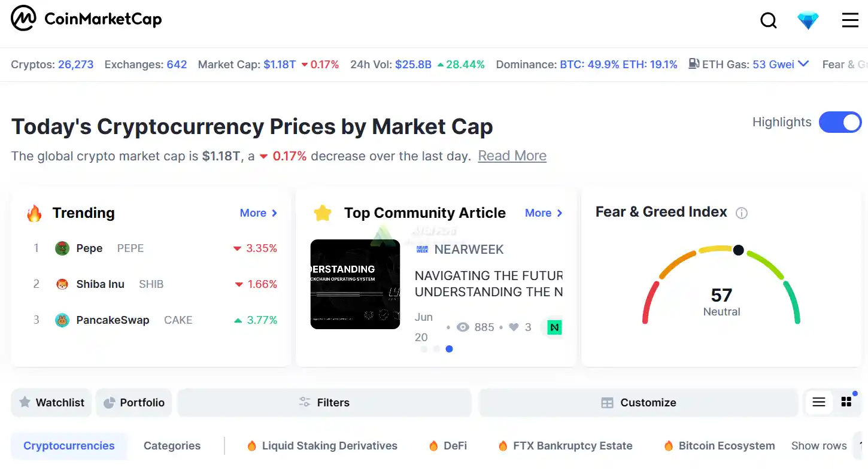Open the hamburger menu icon
This screenshot has height=471, width=868.
(x=850, y=20)
